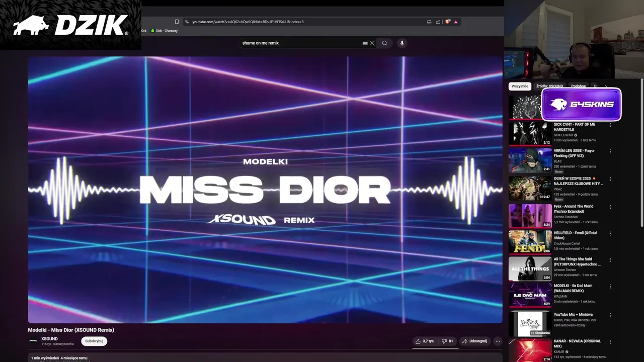
Task: Open the 'Fyex - Around The World' video title
Action: point(574,209)
